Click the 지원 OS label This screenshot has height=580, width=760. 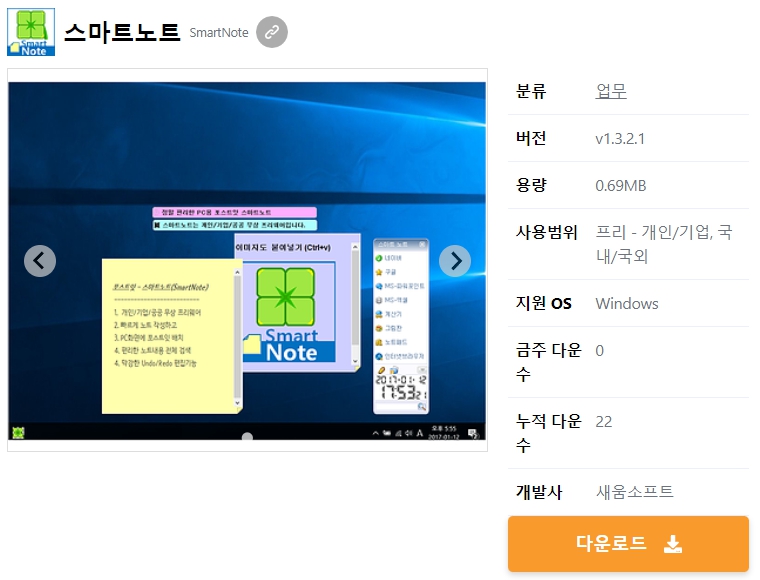pos(544,303)
